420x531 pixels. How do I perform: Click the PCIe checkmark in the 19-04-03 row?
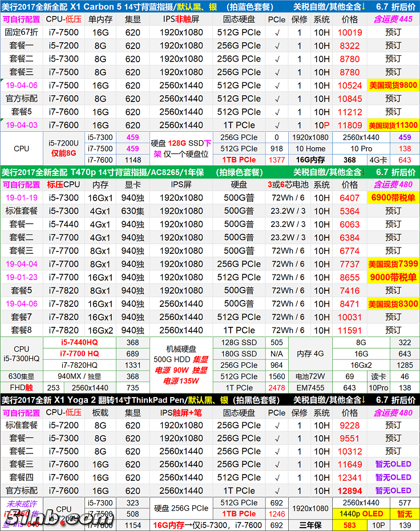[x=277, y=125]
